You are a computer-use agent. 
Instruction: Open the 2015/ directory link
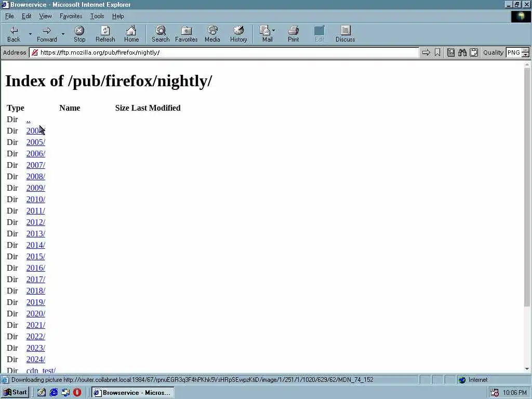click(36, 257)
